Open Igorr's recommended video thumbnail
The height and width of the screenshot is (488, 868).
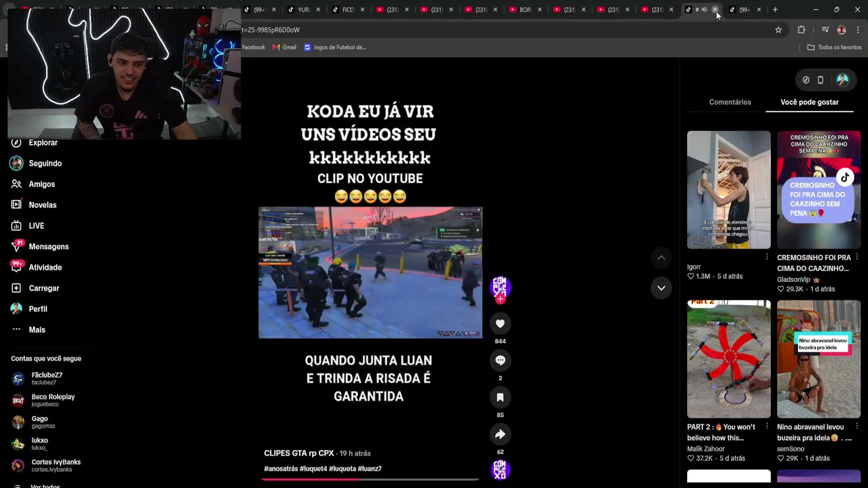(728, 190)
